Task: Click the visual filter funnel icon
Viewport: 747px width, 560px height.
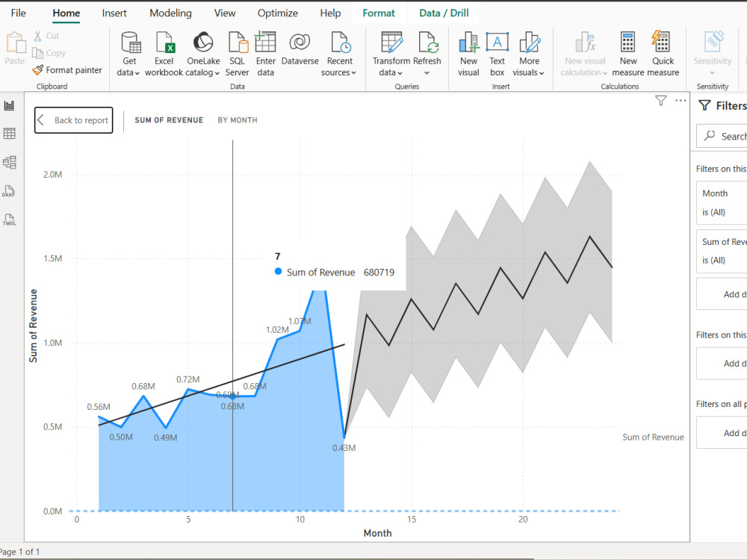Action: click(x=661, y=101)
